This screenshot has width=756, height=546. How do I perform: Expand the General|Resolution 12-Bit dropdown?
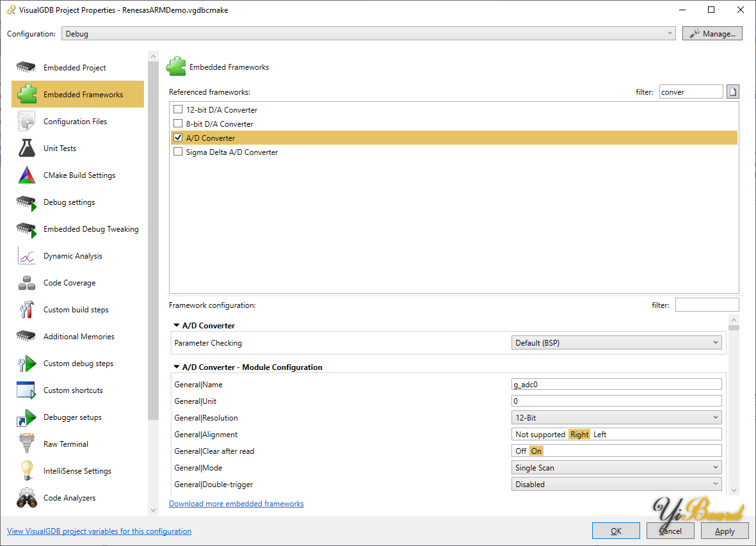617,418
